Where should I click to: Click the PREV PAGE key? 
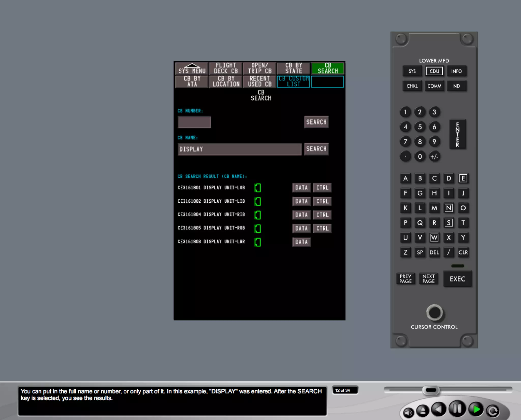tap(406, 279)
